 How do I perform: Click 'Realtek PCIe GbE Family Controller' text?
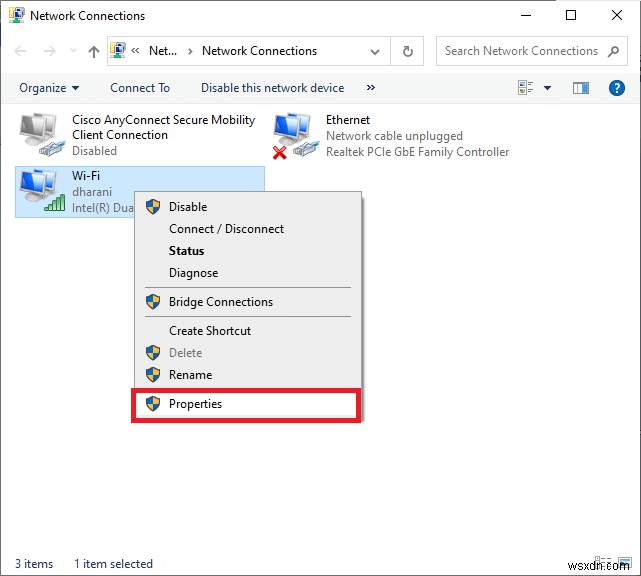417,152
